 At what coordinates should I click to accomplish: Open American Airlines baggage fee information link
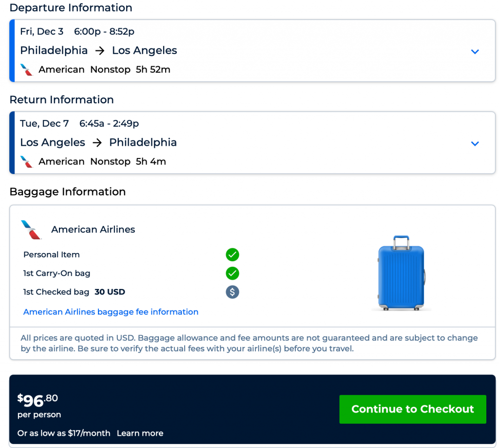(111, 312)
